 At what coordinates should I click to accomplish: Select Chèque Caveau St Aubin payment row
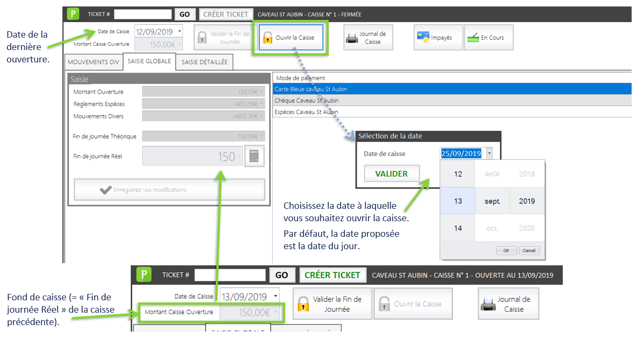point(307,101)
